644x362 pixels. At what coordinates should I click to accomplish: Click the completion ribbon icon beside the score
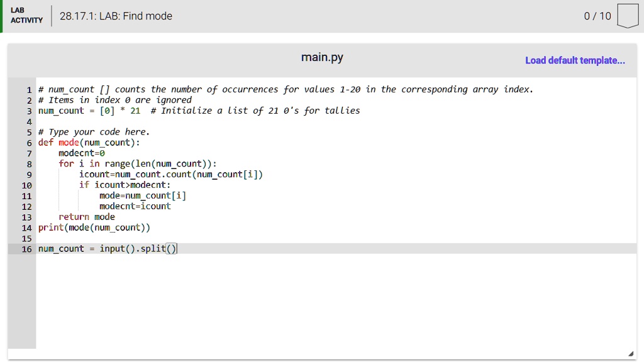(627, 16)
